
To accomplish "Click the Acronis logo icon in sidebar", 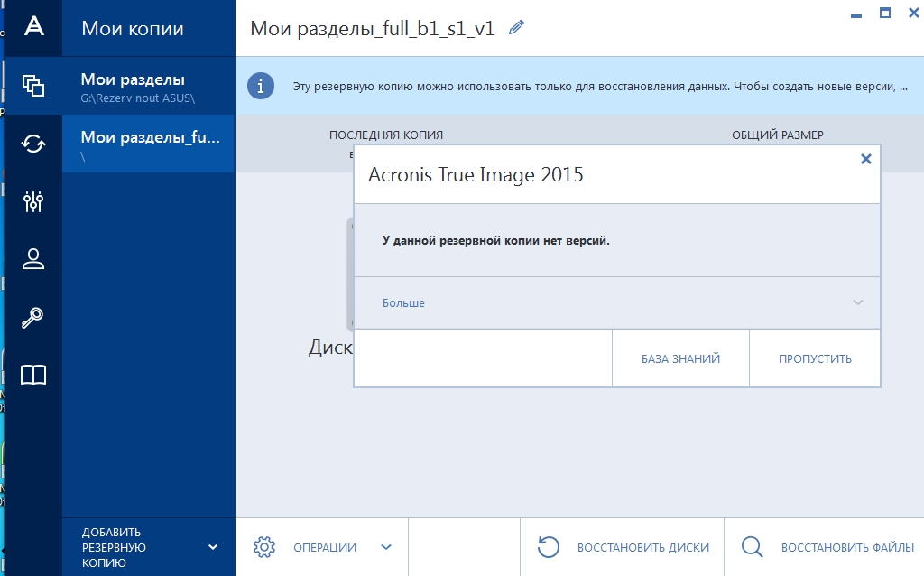I will [x=33, y=26].
